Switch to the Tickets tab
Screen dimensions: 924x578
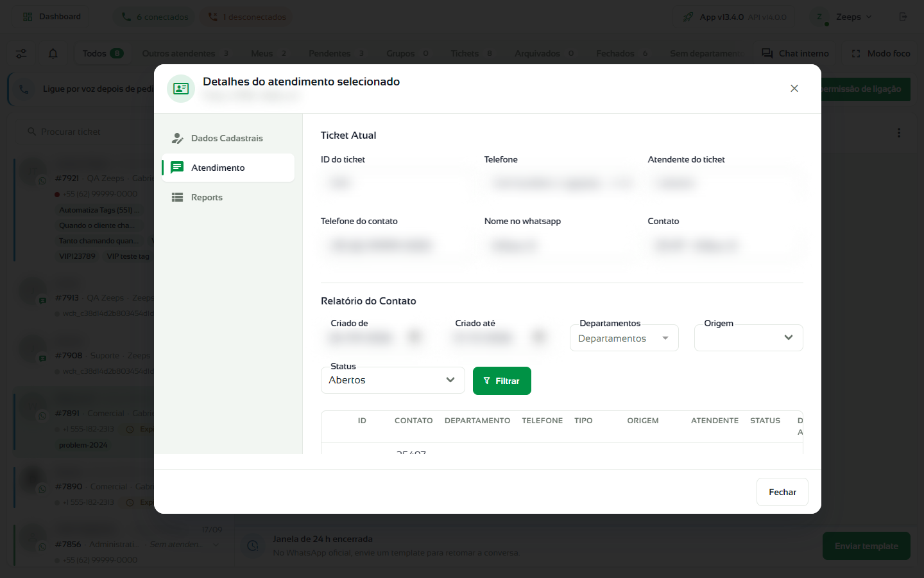[x=472, y=53]
